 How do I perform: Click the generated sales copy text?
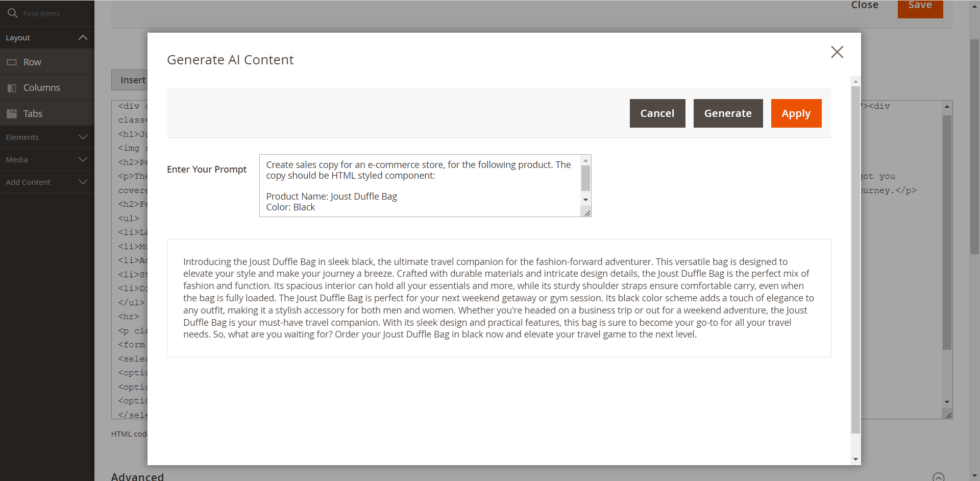point(498,298)
